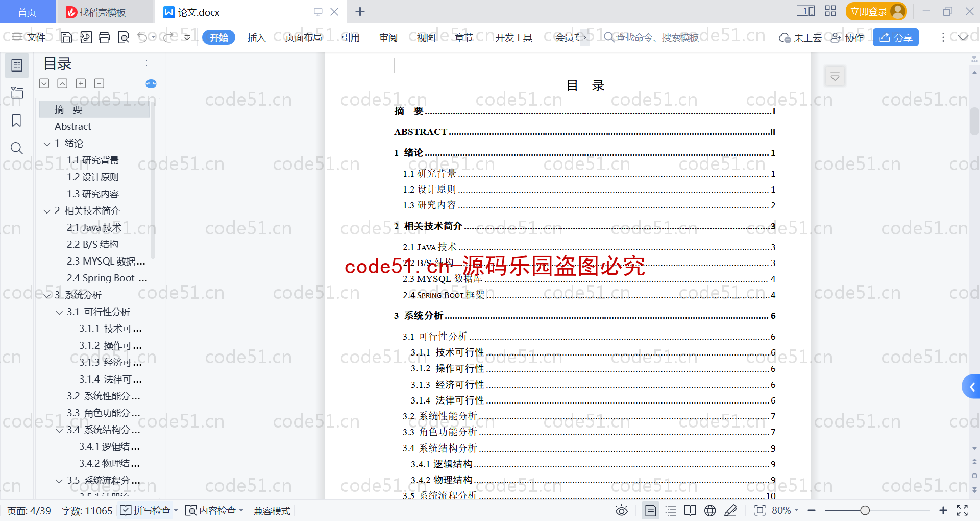The width and height of the screenshot is (980, 521).
Task: Click page indicator 页面: 4/39
Action: tap(29, 511)
